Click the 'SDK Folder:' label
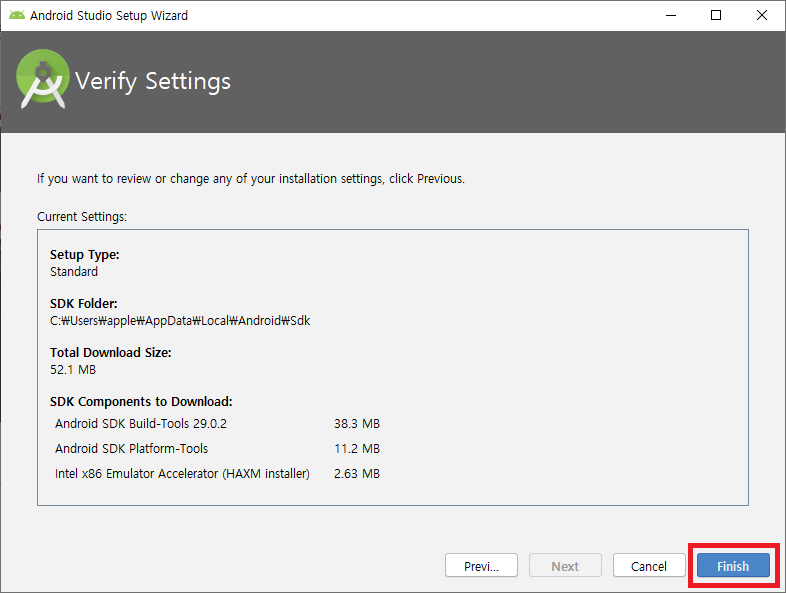Image resolution: width=786 pixels, height=593 pixels. (83, 304)
